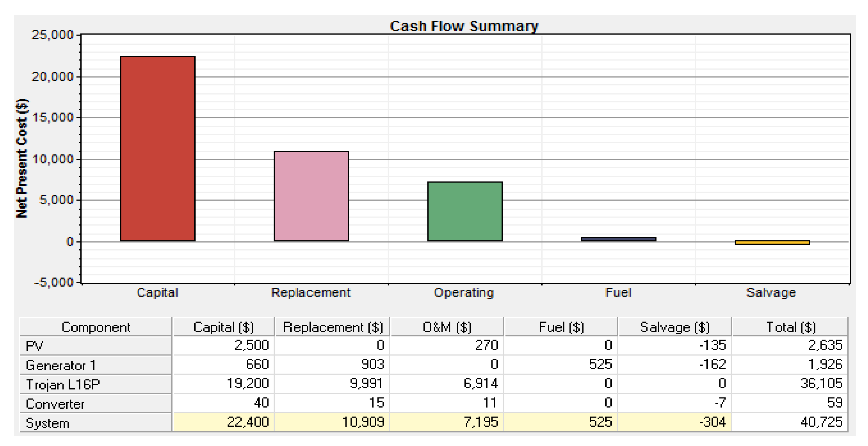Click the Cash Flow Summary chart title
Viewport: 868px width, 446px height.
coord(464,26)
